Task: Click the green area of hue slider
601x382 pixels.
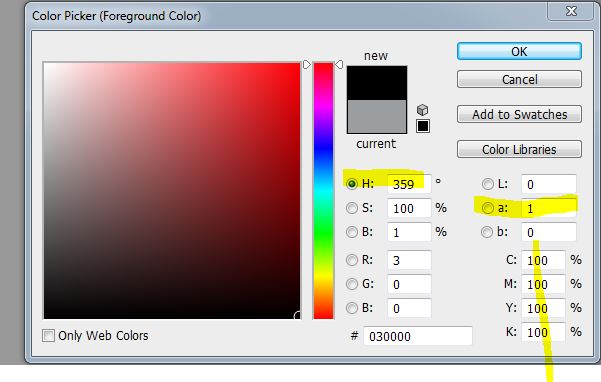Action: pyautogui.click(x=323, y=232)
